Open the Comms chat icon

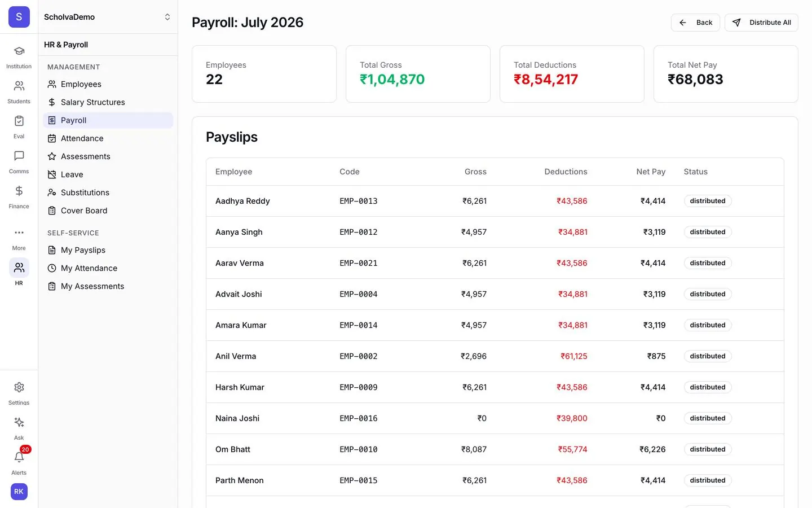point(19,156)
